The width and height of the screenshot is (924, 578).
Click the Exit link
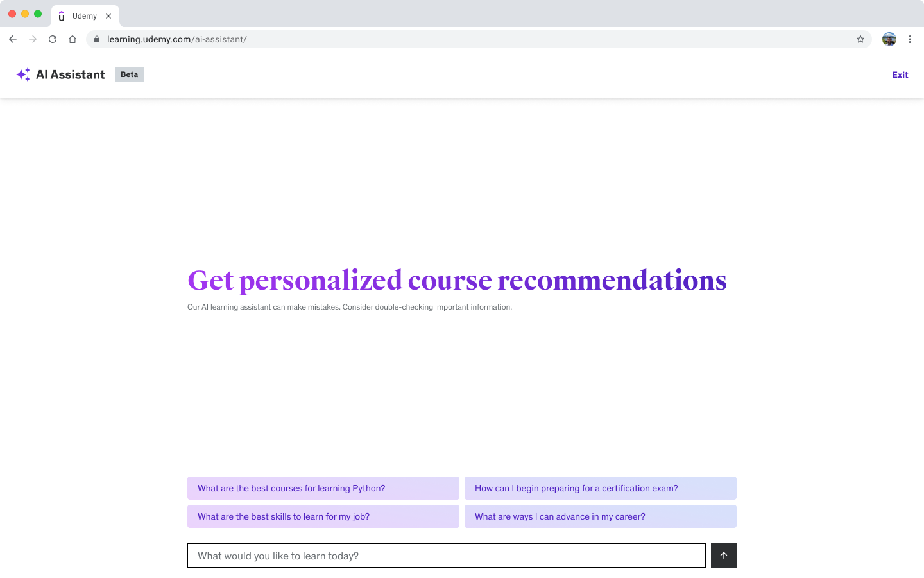[x=900, y=75]
